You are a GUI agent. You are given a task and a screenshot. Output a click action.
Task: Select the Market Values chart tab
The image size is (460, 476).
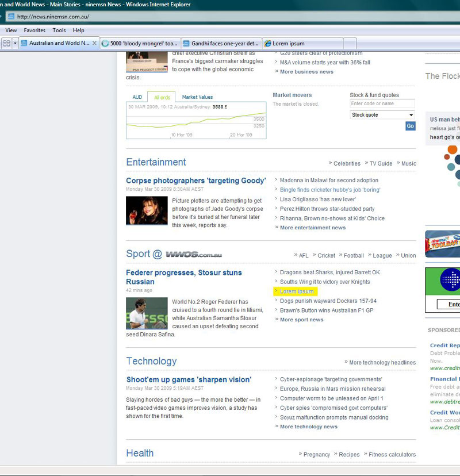(197, 97)
